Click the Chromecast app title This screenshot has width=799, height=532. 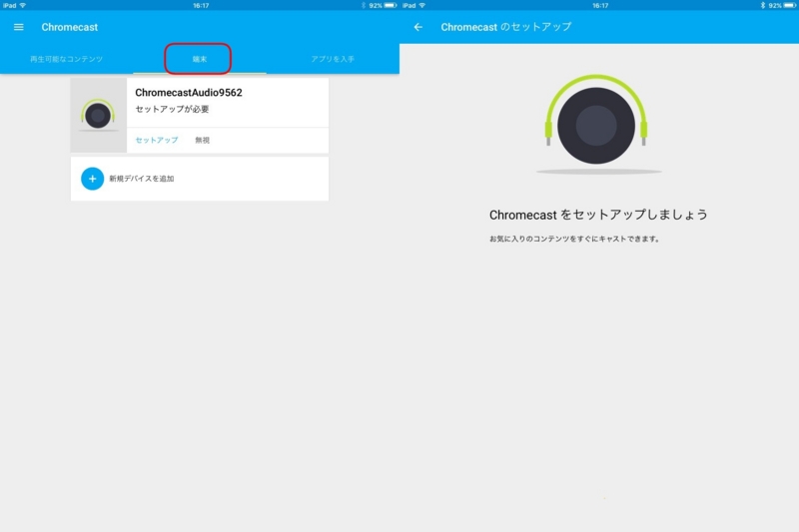(x=70, y=27)
